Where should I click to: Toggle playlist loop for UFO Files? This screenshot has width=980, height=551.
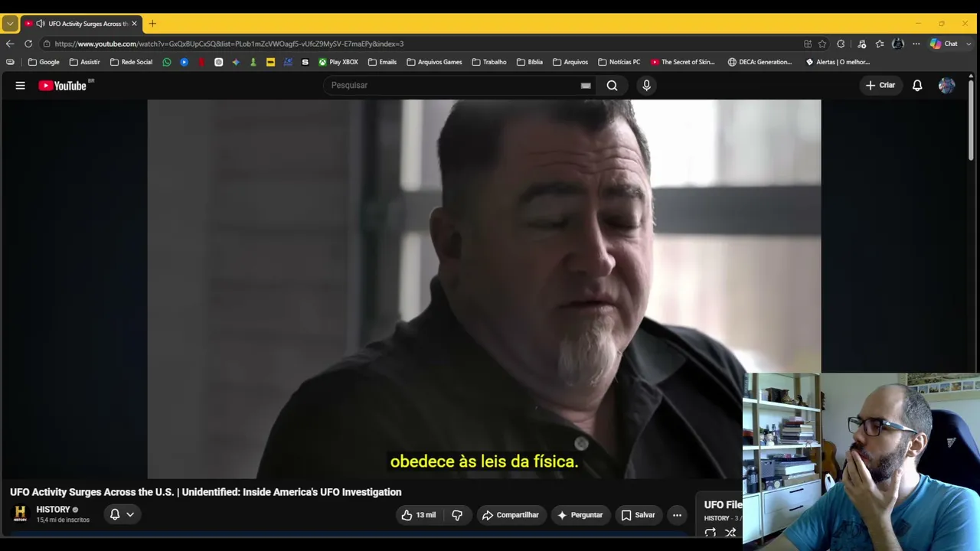710,533
